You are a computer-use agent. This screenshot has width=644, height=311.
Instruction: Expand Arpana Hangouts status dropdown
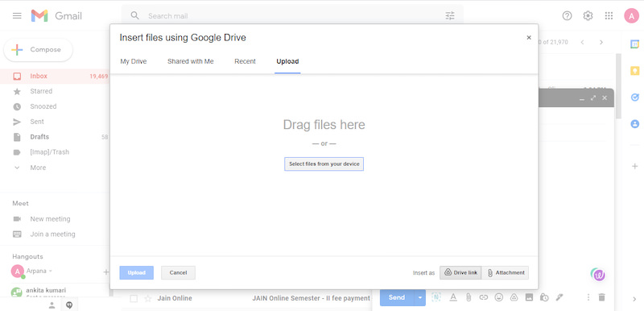tap(51, 272)
